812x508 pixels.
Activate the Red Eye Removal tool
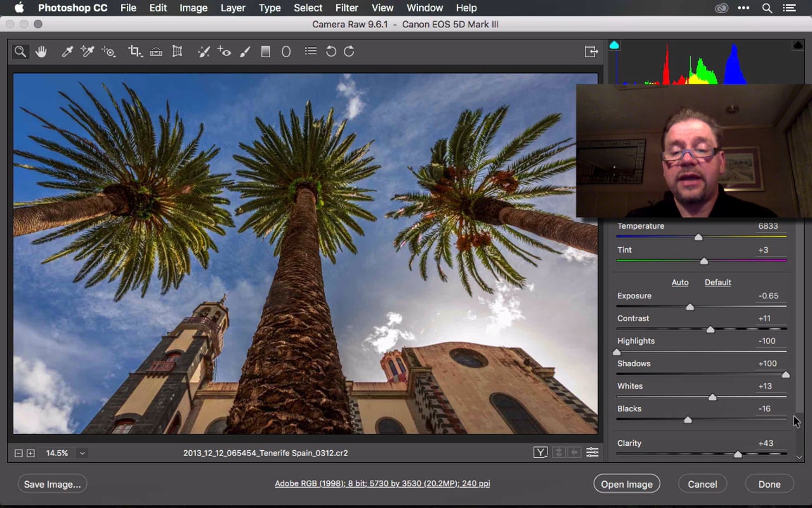224,51
